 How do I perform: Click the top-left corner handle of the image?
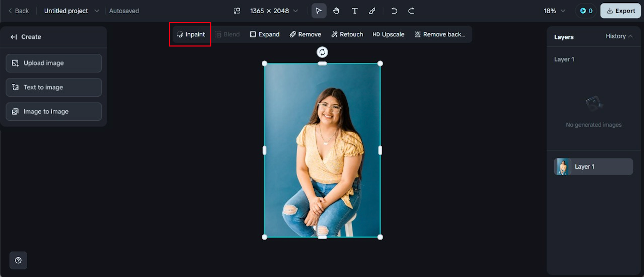264,64
